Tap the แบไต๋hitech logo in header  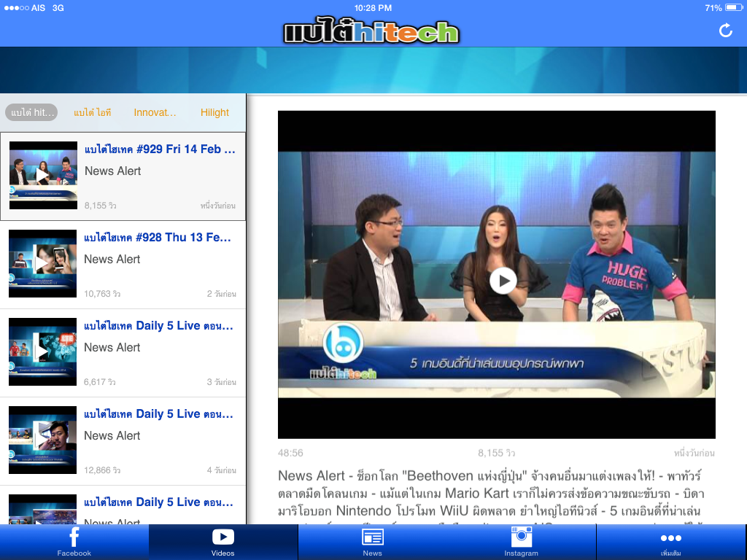[x=371, y=31]
